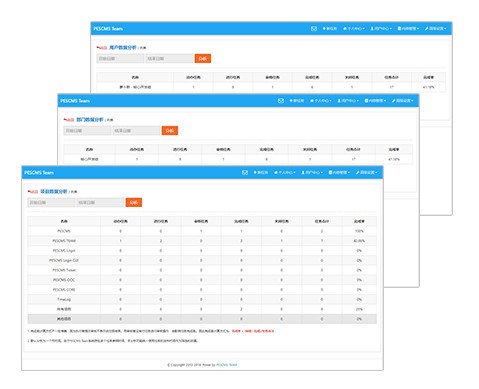Click the envelope icon in the back window

[x=314, y=29]
